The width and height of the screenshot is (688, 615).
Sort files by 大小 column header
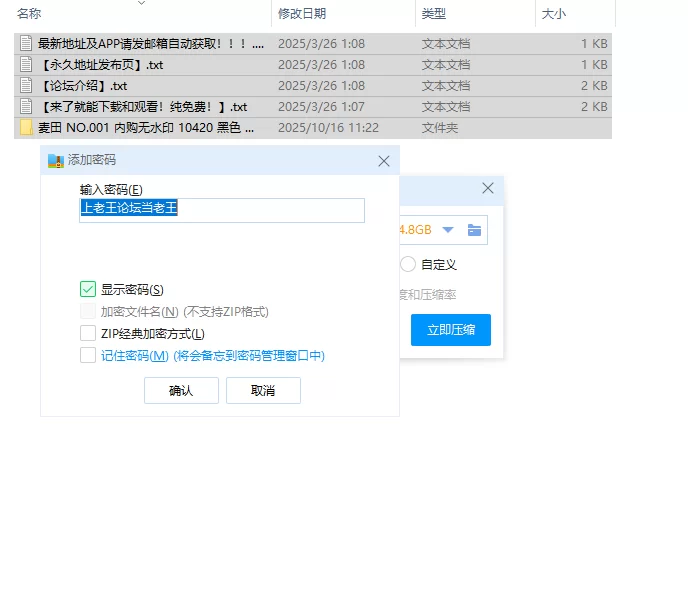tap(554, 14)
